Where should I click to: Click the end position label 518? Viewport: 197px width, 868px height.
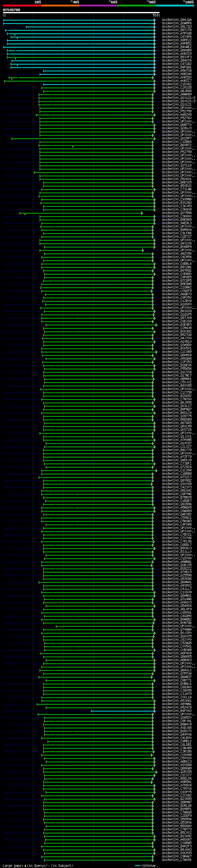(x=155, y=15)
